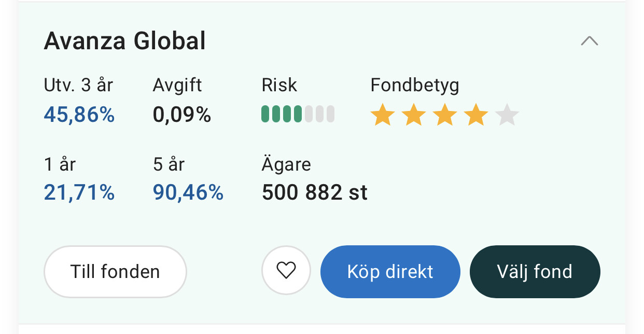Click the 90,46% five-year return value

coord(188,192)
